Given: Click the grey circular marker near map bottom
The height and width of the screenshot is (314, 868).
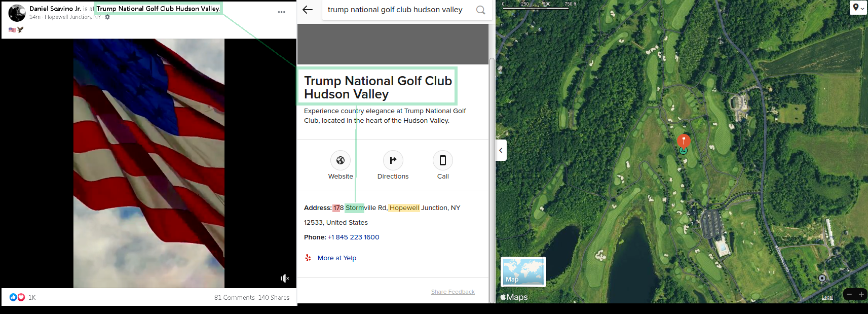Looking at the screenshot, I should [822, 278].
